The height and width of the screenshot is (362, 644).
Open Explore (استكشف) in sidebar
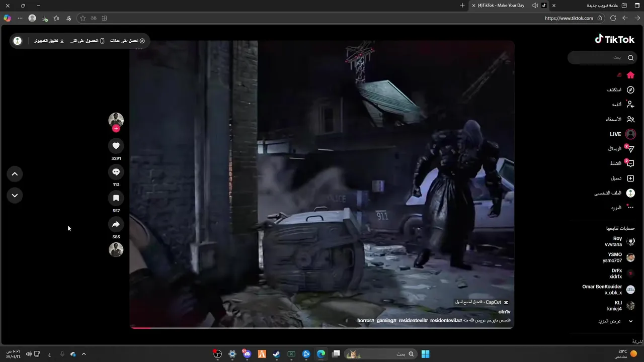620,90
